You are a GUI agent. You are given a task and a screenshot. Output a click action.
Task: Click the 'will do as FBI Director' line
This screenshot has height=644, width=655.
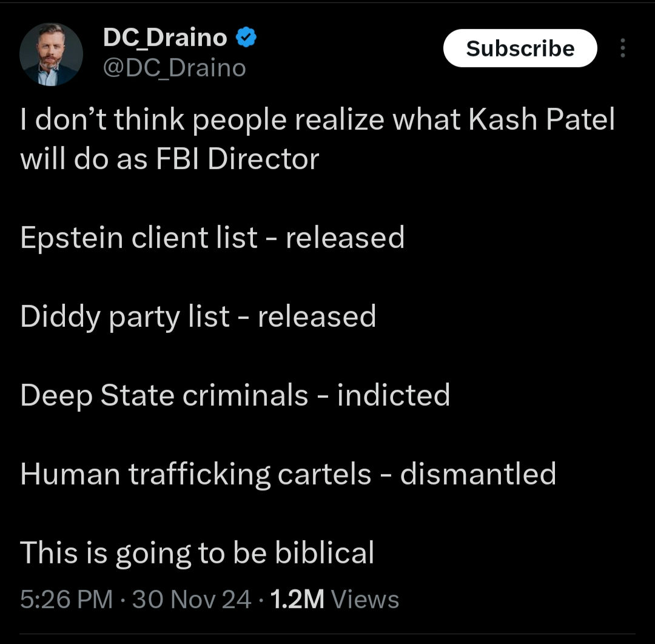[170, 159]
